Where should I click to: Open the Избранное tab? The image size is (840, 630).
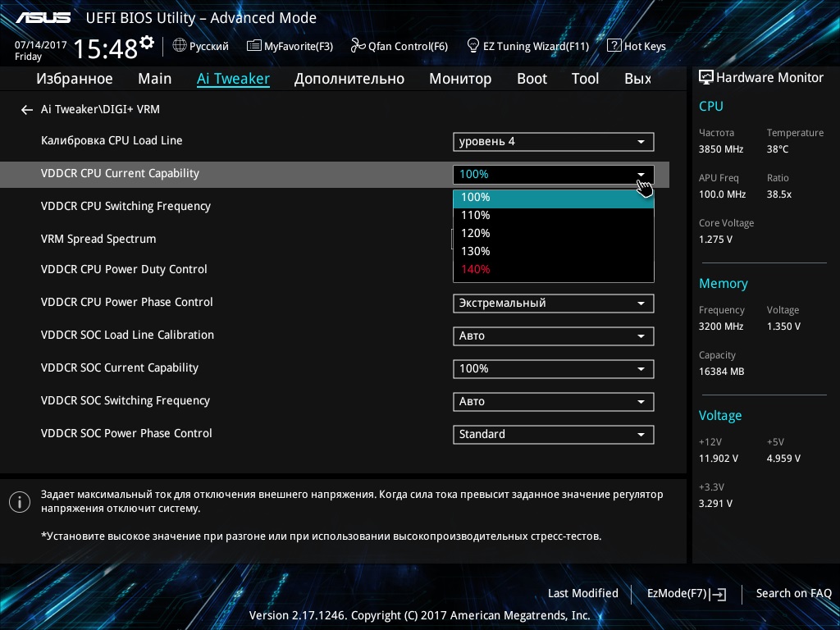[x=75, y=79]
